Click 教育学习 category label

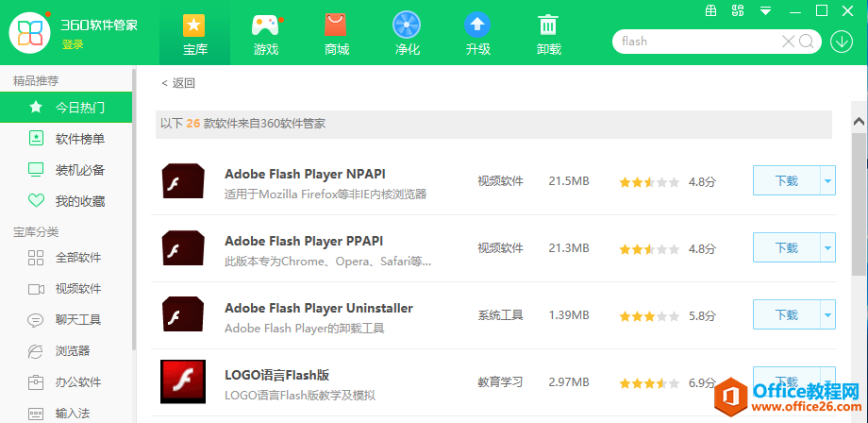500,382
